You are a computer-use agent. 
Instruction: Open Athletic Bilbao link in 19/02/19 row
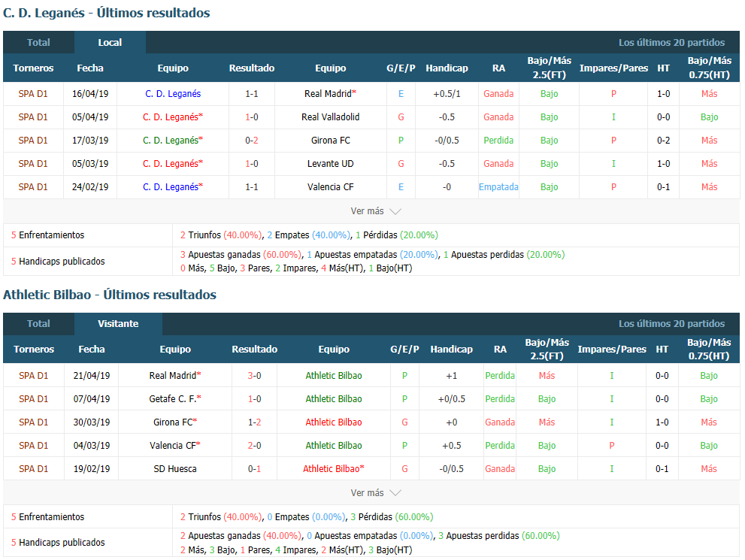(x=334, y=468)
